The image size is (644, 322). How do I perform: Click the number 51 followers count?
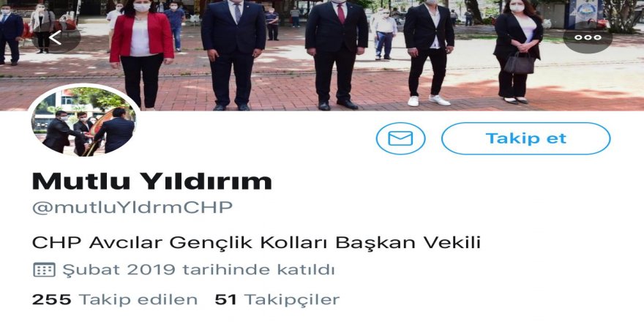225,299
